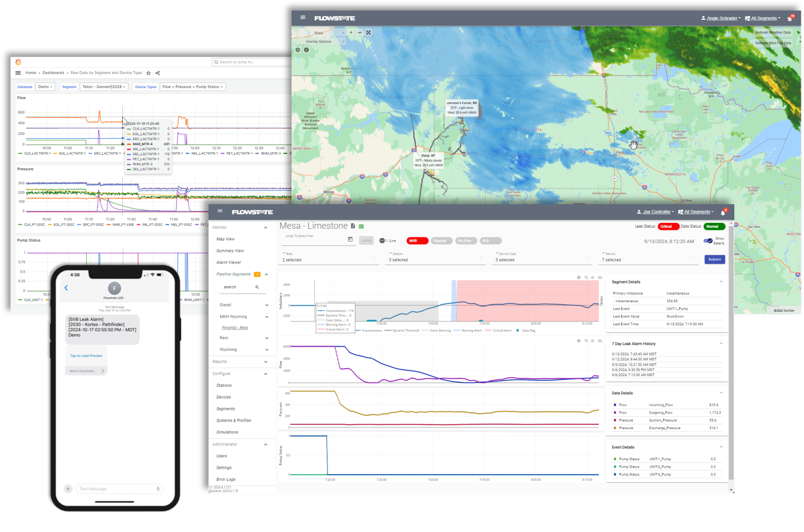Open calendar picker for Jump To Date/Time
804x532 pixels.
click(x=350, y=239)
